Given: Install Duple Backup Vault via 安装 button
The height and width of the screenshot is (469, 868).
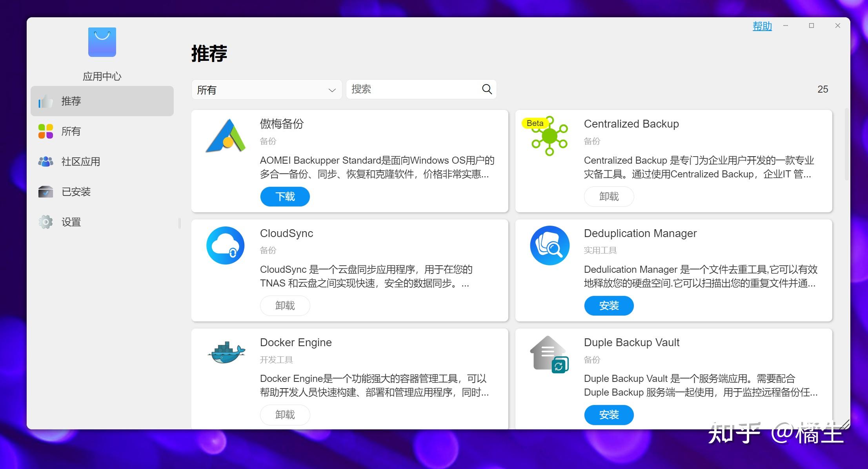Looking at the screenshot, I should tap(609, 415).
